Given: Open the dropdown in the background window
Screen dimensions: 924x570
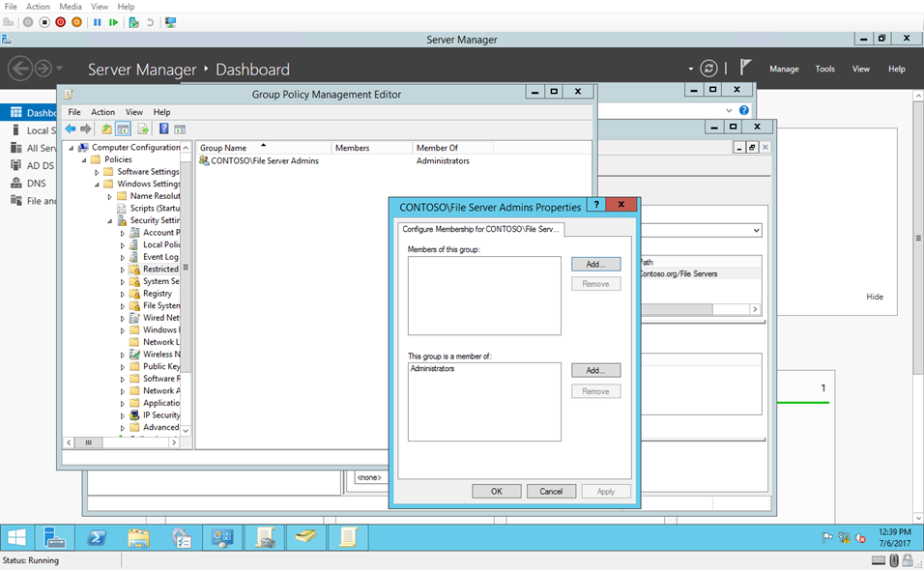Looking at the screenshot, I should (756, 230).
